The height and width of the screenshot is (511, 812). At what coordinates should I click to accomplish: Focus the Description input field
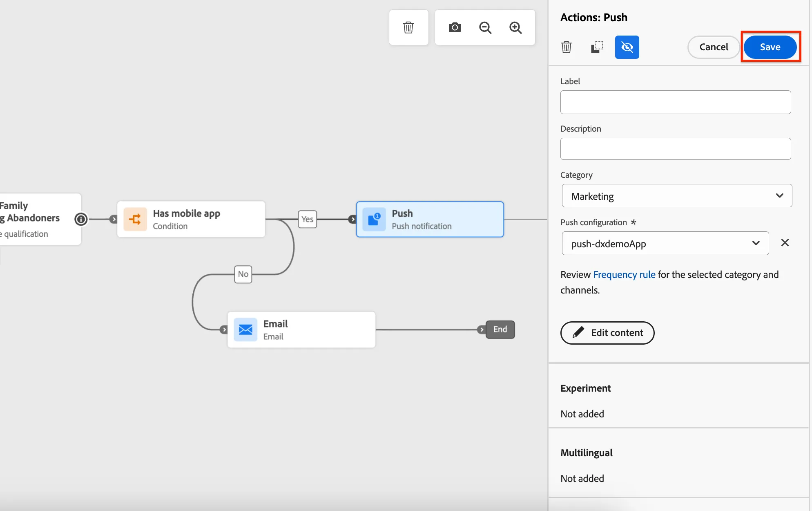tap(676, 149)
